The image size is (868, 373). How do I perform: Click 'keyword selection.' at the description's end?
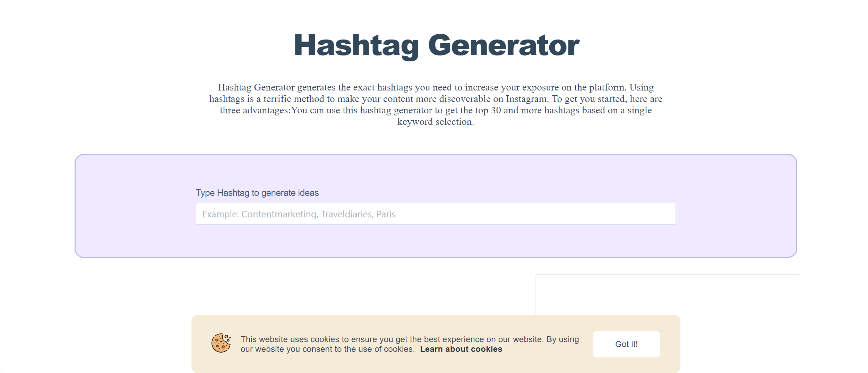tap(436, 122)
